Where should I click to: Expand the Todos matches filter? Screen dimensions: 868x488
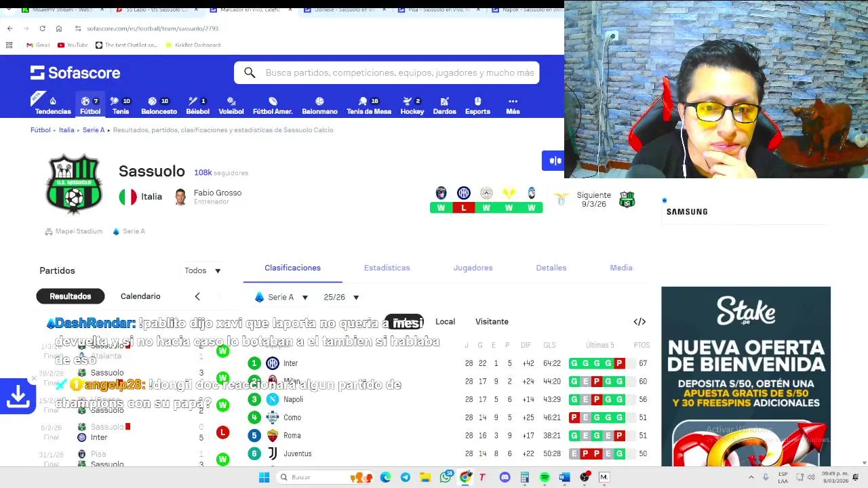pyautogui.click(x=203, y=270)
